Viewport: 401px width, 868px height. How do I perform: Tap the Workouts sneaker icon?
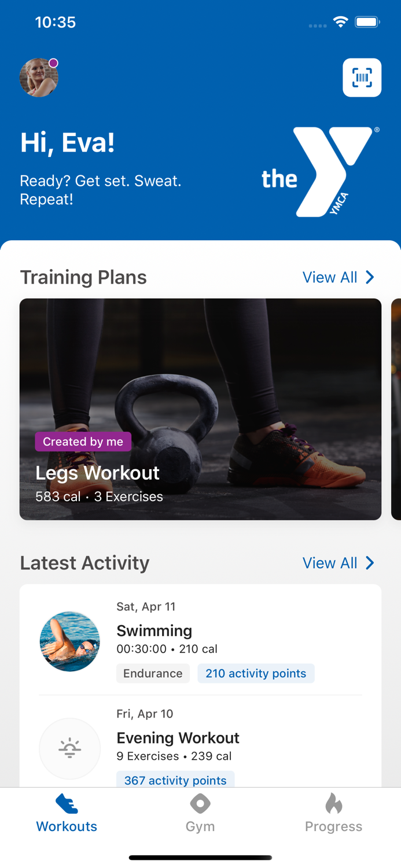67,804
